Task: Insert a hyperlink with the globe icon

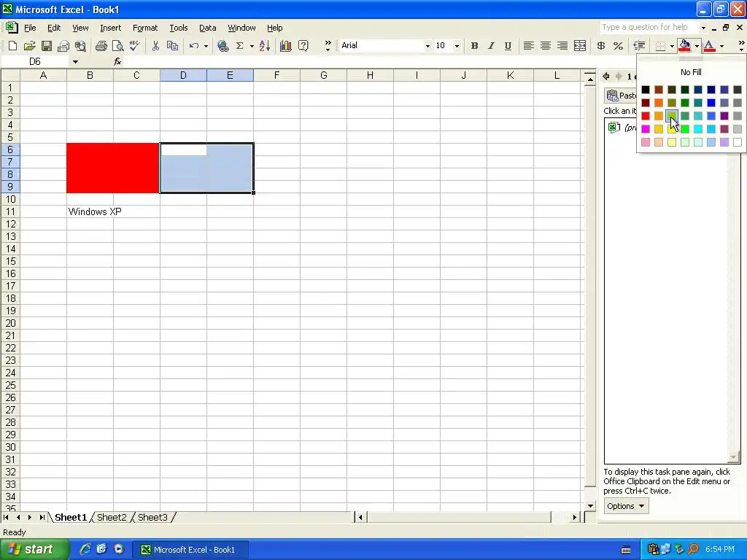Action: pos(222,46)
